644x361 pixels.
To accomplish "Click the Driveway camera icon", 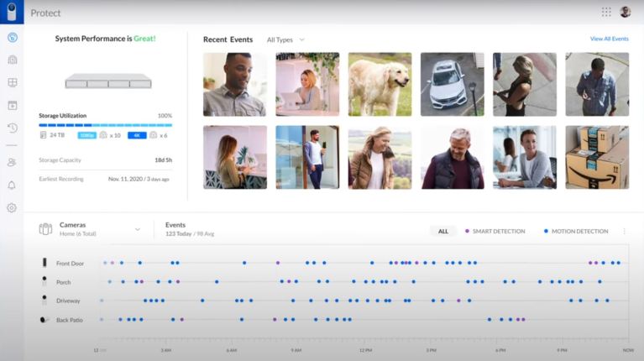I will click(x=45, y=301).
